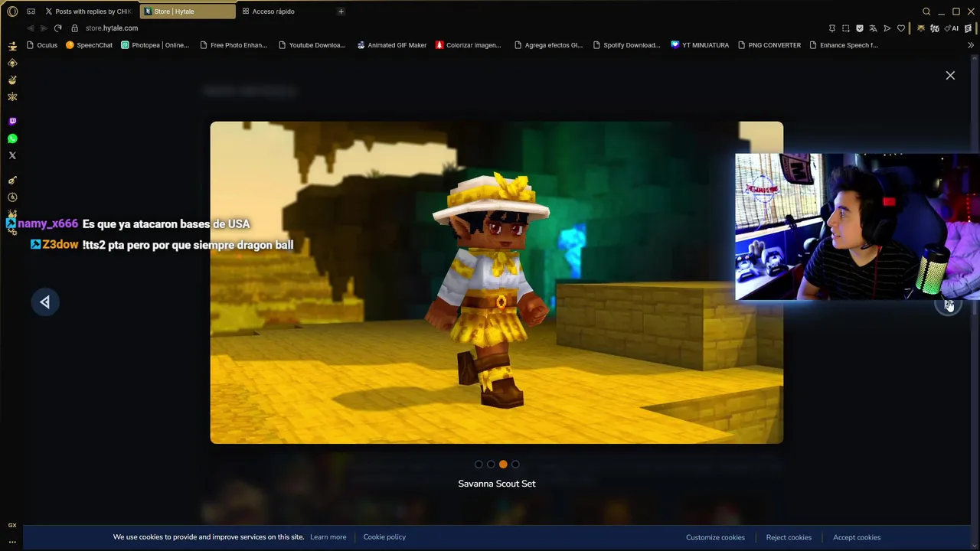The image size is (980, 551).
Task: Add page to bookmarks with the heart icon
Action: pos(901,28)
